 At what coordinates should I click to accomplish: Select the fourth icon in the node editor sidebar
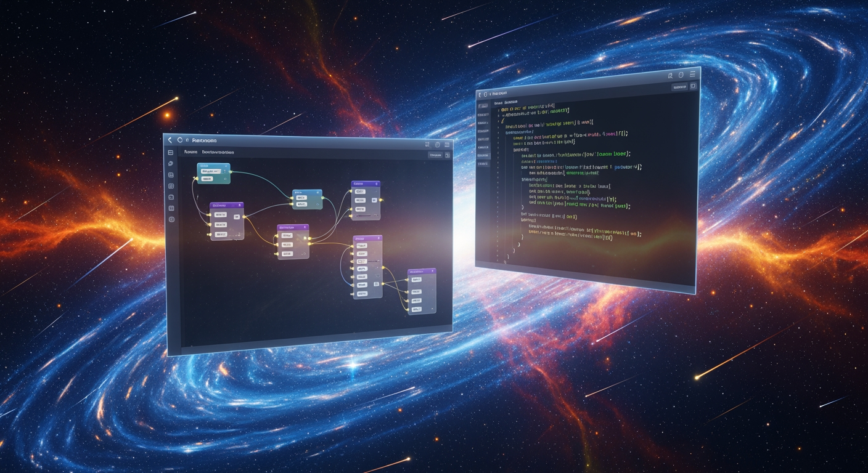(171, 186)
